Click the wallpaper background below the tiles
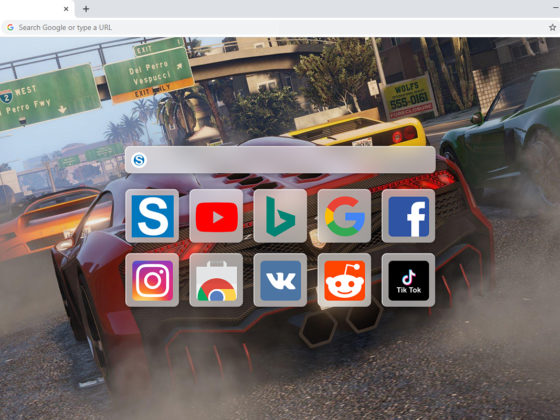Screen dimensions: 560x420 280,364
